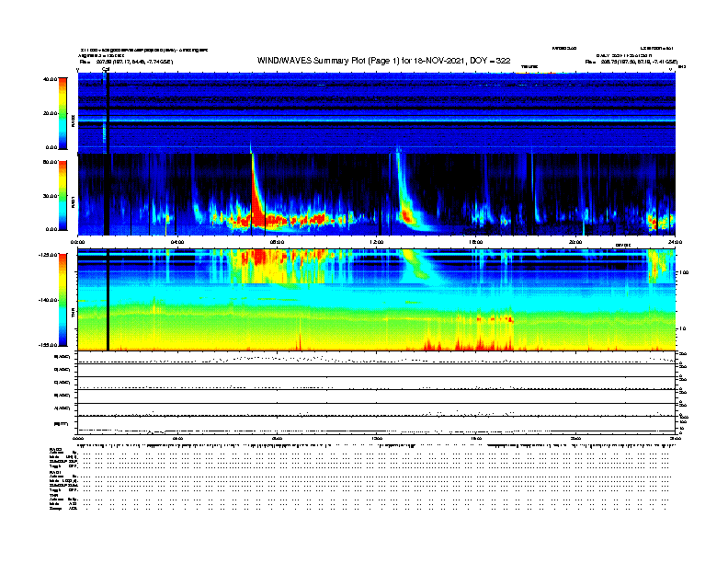Click the 20.00 label on RAD2 scale
The width and height of the screenshot is (728, 563).
coord(51,113)
